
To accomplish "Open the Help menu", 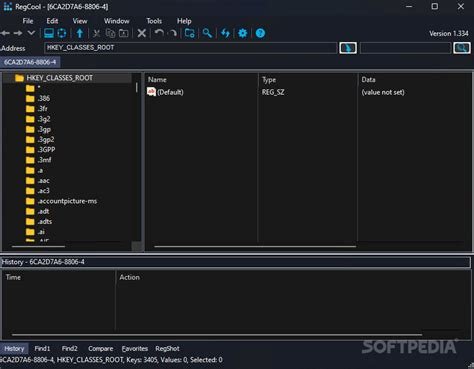I will click(x=184, y=21).
